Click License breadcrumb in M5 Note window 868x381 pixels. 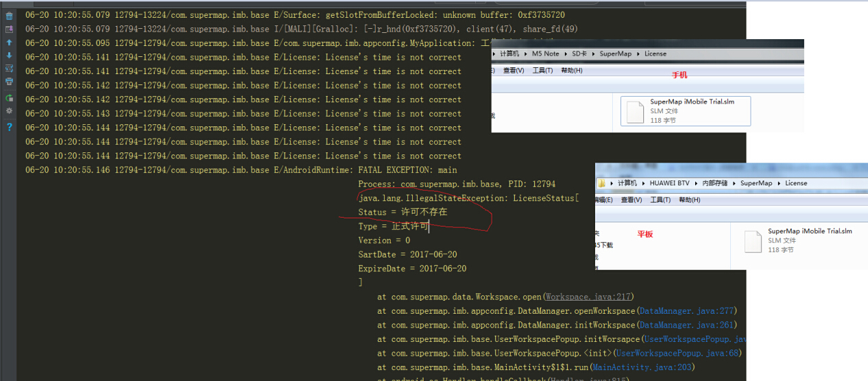655,54
